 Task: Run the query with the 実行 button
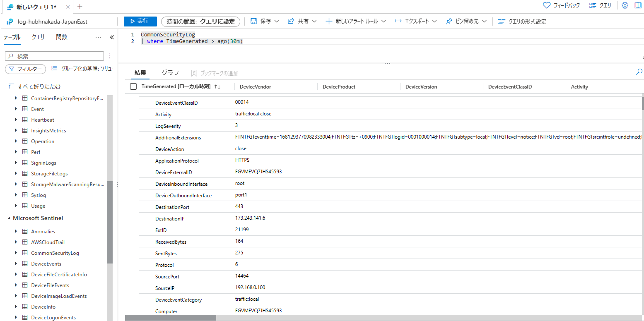(x=140, y=21)
